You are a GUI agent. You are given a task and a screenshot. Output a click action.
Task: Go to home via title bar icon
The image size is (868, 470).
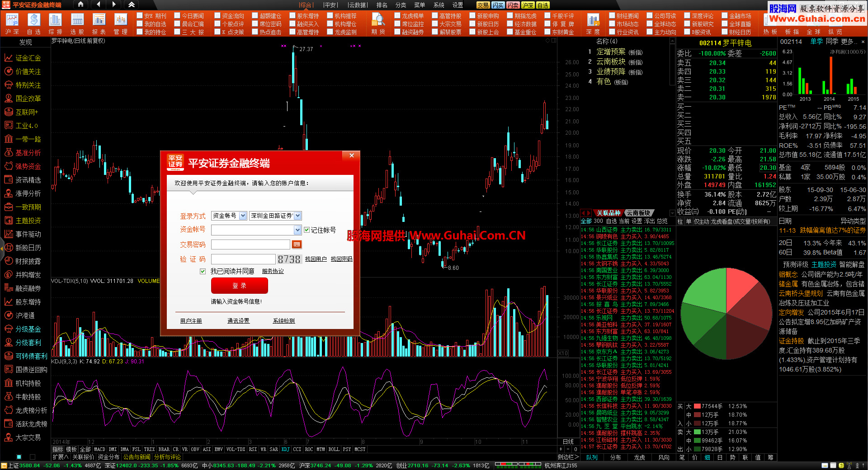80,5
